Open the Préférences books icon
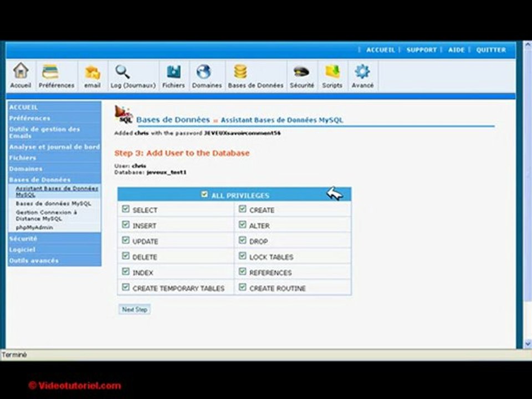The height and width of the screenshot is (399, 532). (50, 71)
